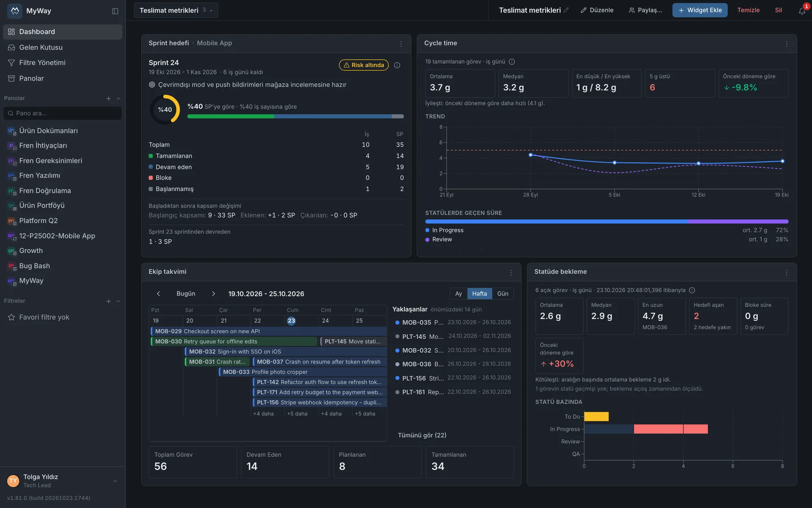
Task: Collapse the Filtreler section
Action: click(x=118, y=301)
